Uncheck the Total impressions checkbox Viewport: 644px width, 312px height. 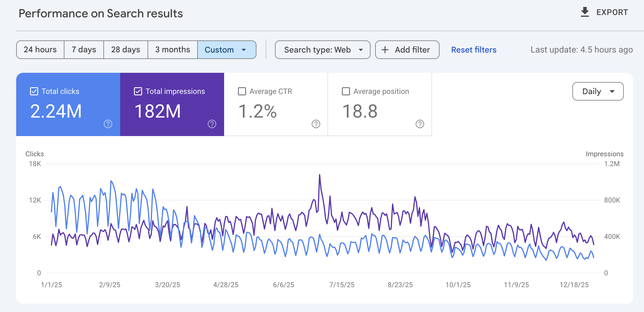pos(138,91)
